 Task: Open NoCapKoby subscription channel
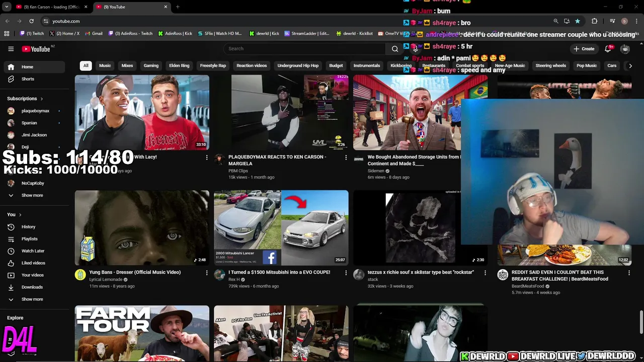click(33, 183)
